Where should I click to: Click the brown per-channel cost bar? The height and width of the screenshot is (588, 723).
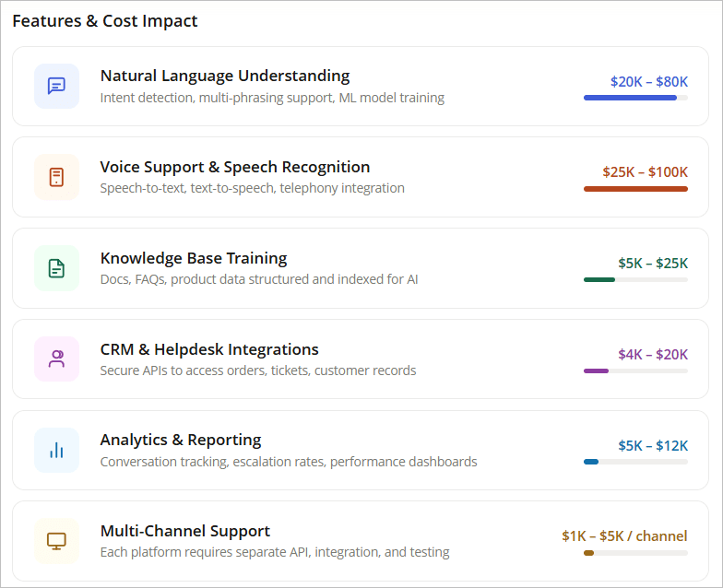[x=636, y=553]
